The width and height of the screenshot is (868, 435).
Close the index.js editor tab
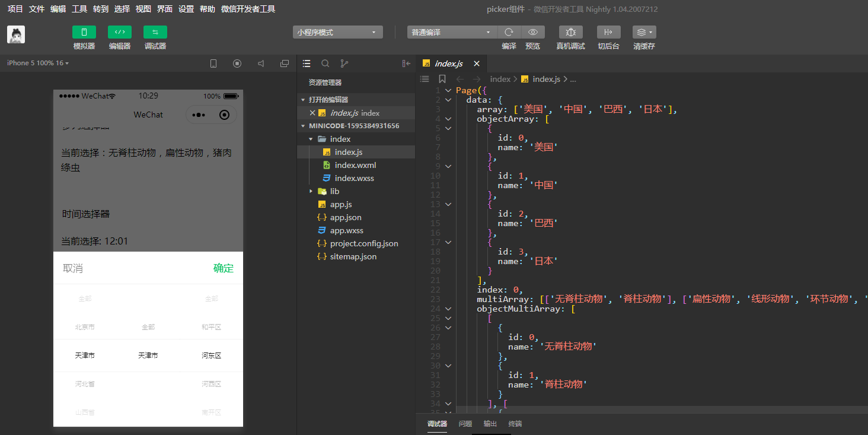pos(476,63)
